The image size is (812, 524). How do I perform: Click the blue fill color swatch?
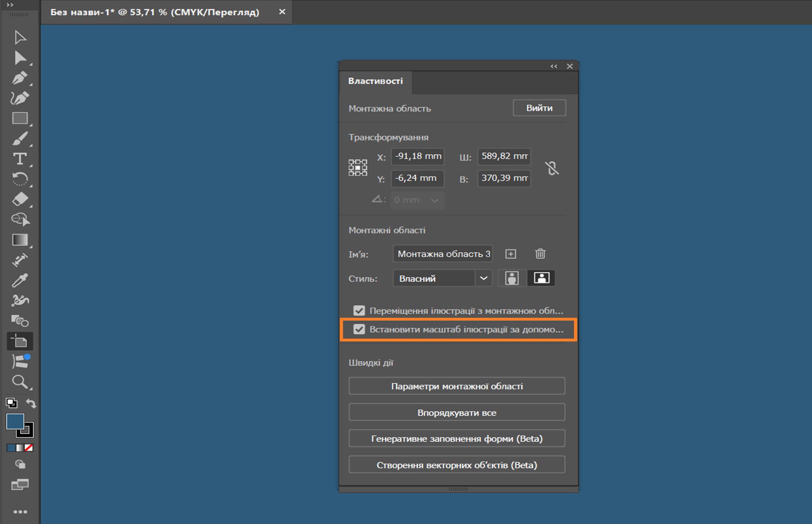(x=16, y=422)
